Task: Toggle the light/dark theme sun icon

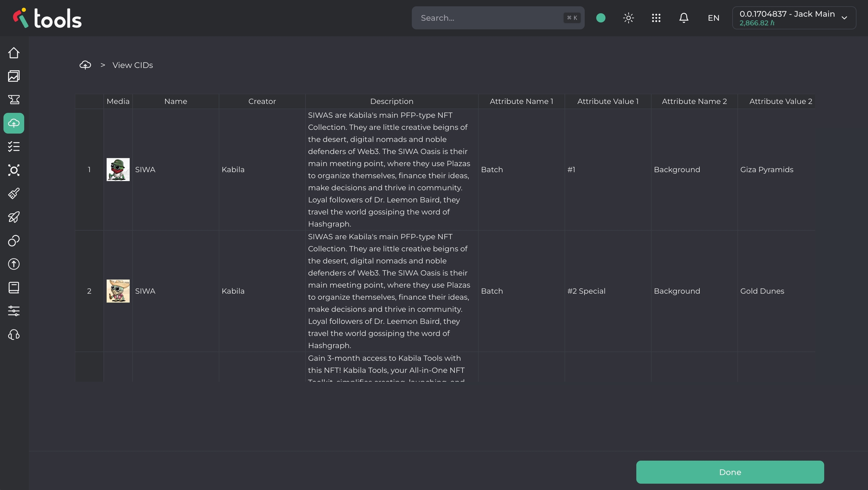Action: coord(628,18)
